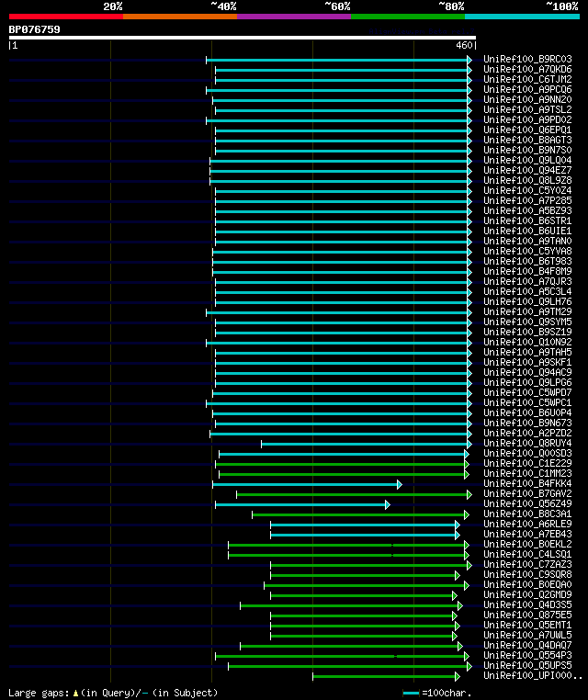Select the UniRef100_B7GAV2 label
Viewport: 588px width, 700px height.
[527, 493]
